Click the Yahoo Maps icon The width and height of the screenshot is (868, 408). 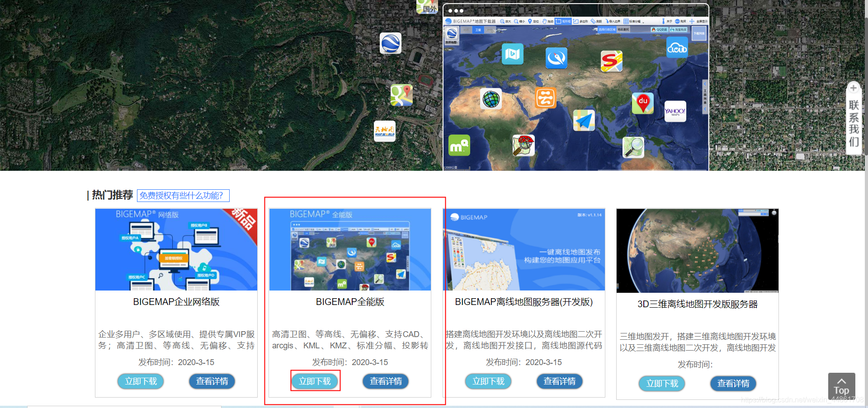675,111
